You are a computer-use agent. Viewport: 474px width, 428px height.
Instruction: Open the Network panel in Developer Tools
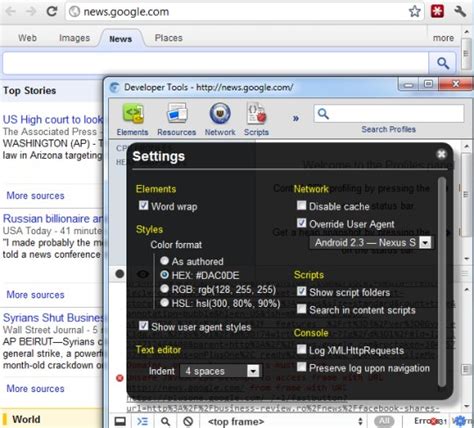point(220,119)
